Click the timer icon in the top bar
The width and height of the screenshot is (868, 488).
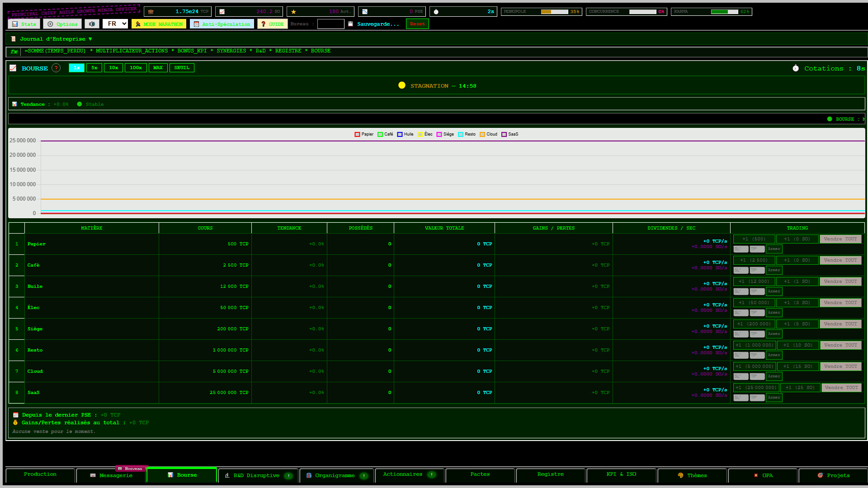coord(436,12)
